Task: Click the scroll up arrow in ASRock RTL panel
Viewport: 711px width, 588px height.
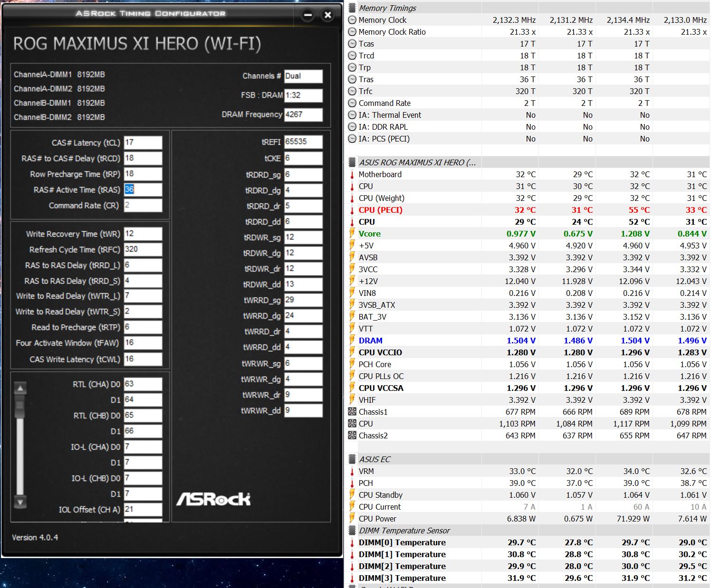Action: [20, 388]
